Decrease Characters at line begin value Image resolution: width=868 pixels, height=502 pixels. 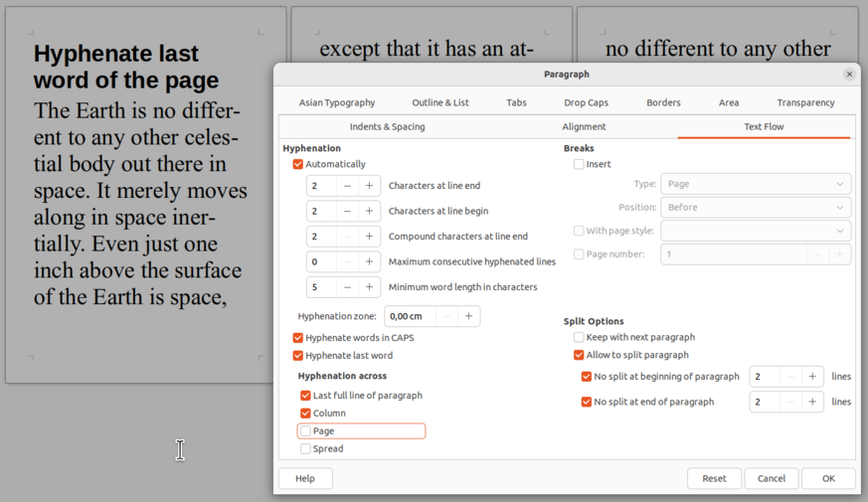coord(347,211)
